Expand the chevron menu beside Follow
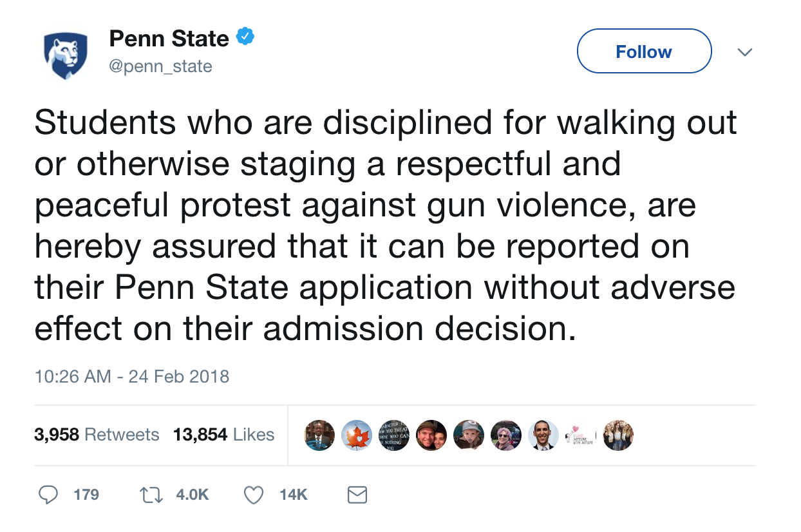Viewport: 801px width, 532px height. (744, 52)
